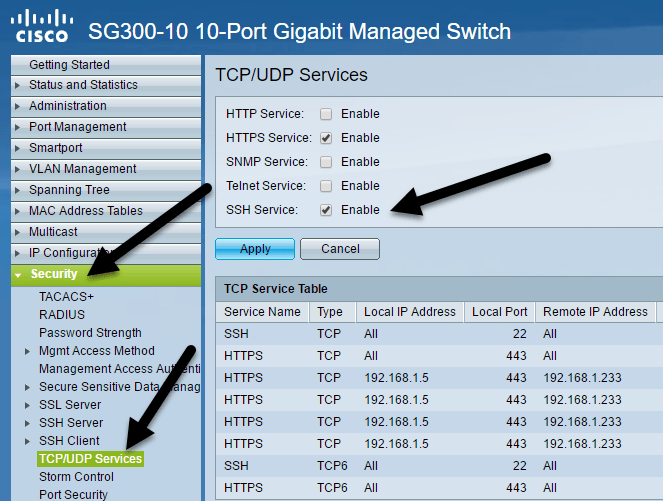Expand the SSL Server submenu arrow
Screen dimensions: 663x501
coord(27,405)
